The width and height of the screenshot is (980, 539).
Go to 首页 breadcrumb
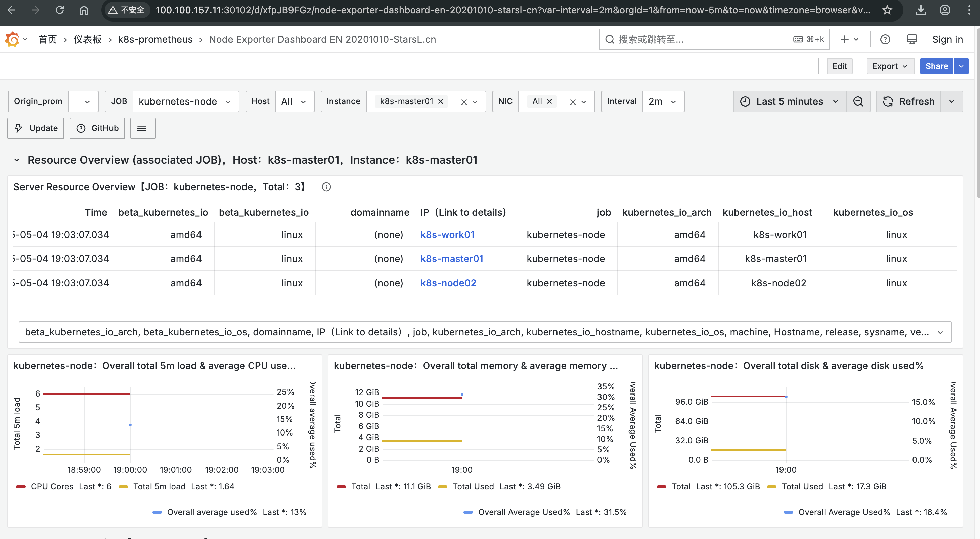point(48,39)
